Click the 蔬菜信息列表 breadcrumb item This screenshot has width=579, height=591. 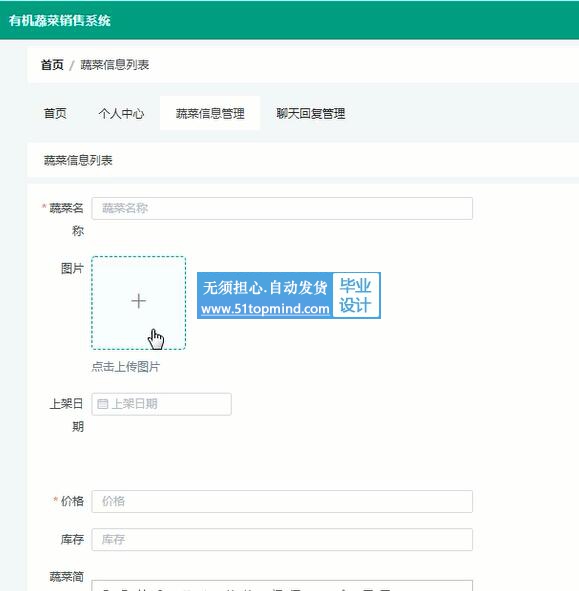click(115, 65)
